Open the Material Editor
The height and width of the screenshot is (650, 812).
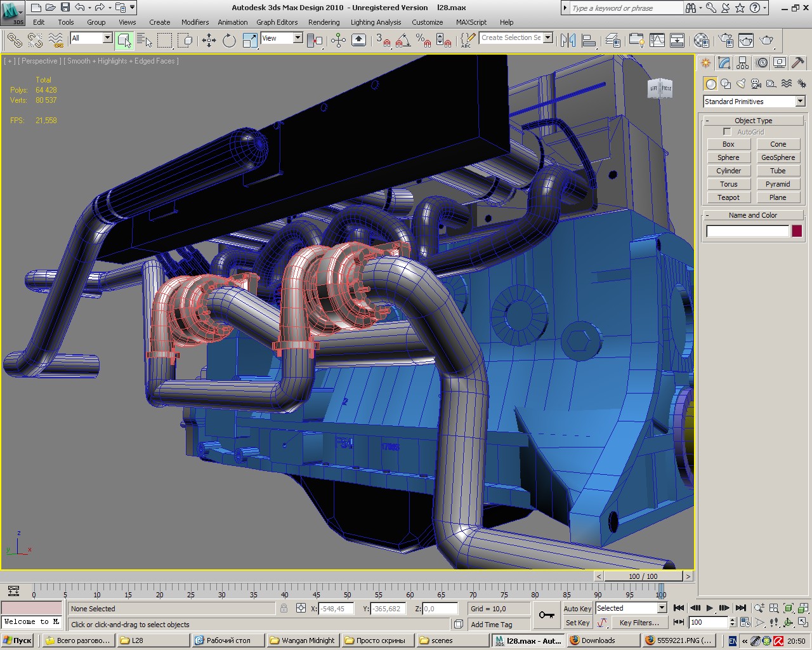(701, 41)
